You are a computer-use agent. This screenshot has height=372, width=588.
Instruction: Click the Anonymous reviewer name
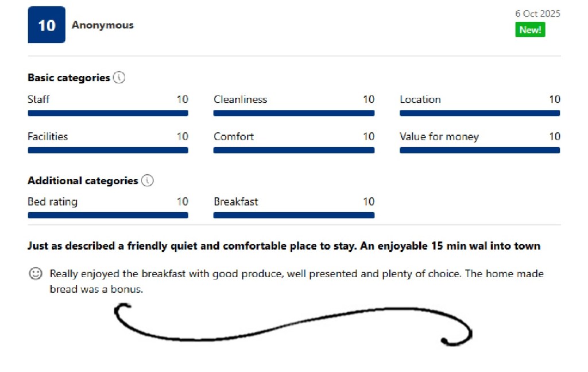[103, 25]
